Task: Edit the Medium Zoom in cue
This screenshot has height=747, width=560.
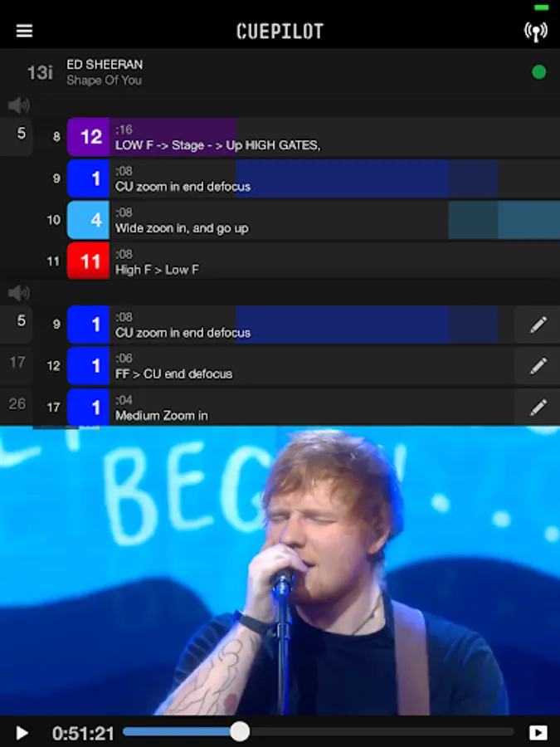Action: (538, 408)
